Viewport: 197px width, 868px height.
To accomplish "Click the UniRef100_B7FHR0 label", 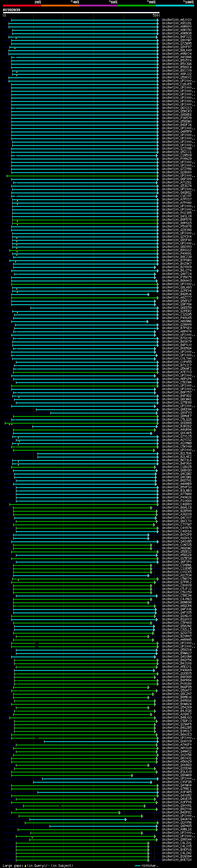I will (x=177, y=260).
